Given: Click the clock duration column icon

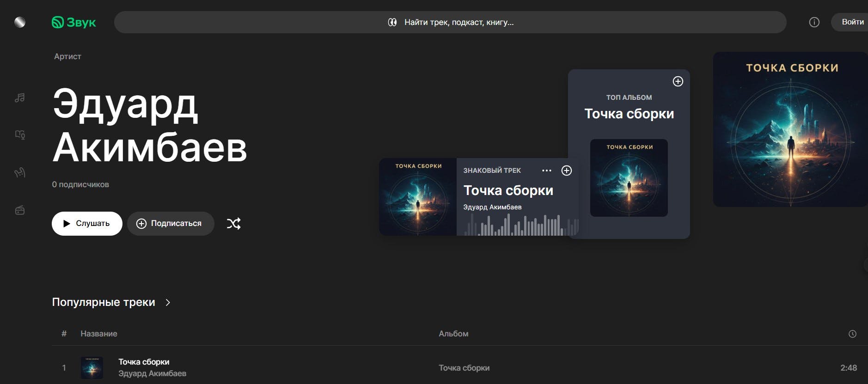Looking at the screenshot, I should [x=853, y=334].
